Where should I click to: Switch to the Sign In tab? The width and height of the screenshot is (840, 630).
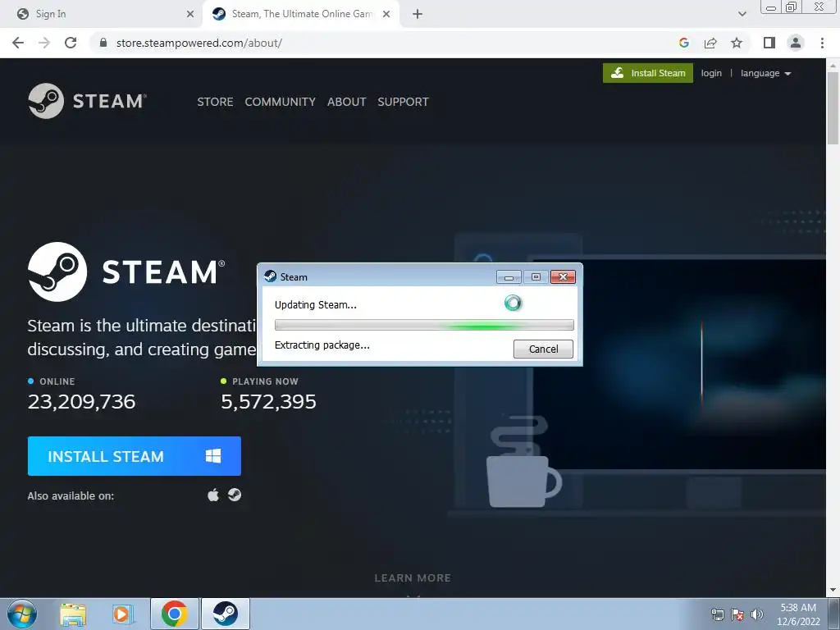pos(102,14)
